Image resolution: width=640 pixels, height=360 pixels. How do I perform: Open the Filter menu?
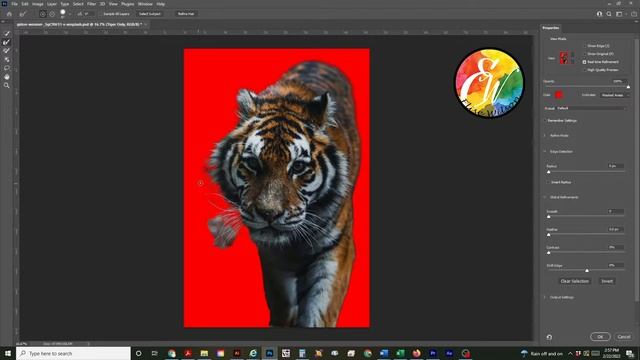coord(91,4)
